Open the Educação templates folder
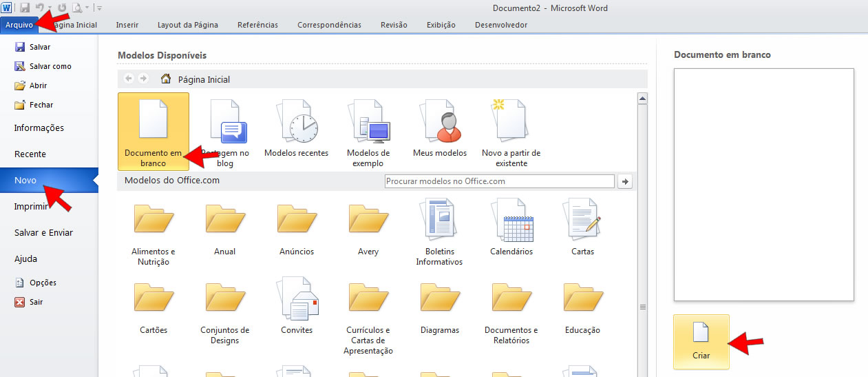 point(583,307)
